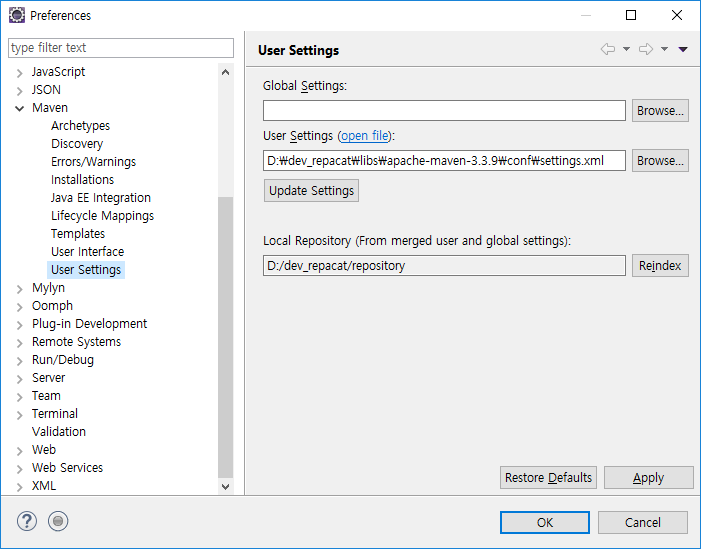Click the back navigation arrow icon

coord(608,49)
